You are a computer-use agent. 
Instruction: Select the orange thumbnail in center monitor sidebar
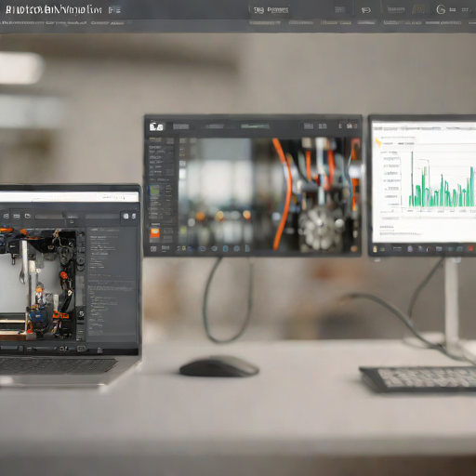(x=155, y=233)
